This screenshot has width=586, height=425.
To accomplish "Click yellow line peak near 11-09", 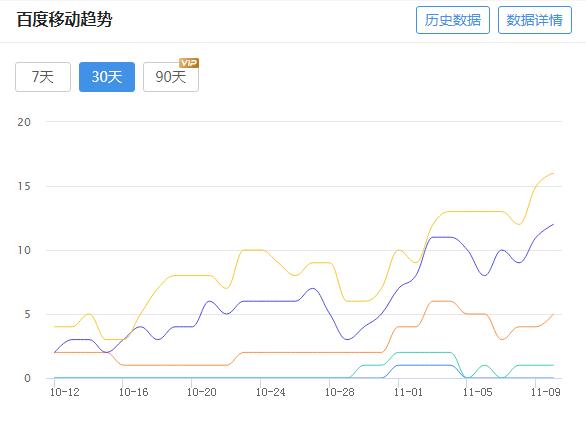I will click(x=553, y=173).
